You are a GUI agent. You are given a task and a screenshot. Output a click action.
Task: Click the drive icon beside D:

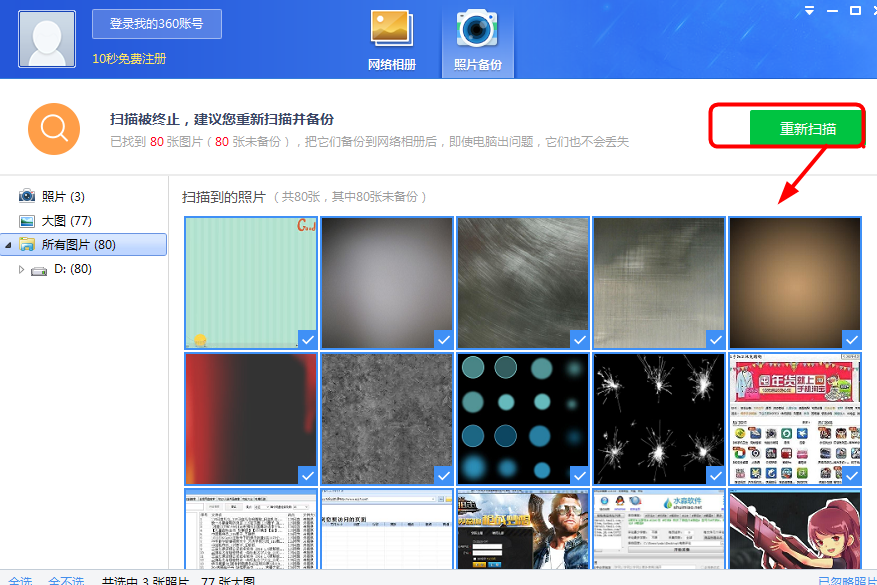(x=39, y=271)
